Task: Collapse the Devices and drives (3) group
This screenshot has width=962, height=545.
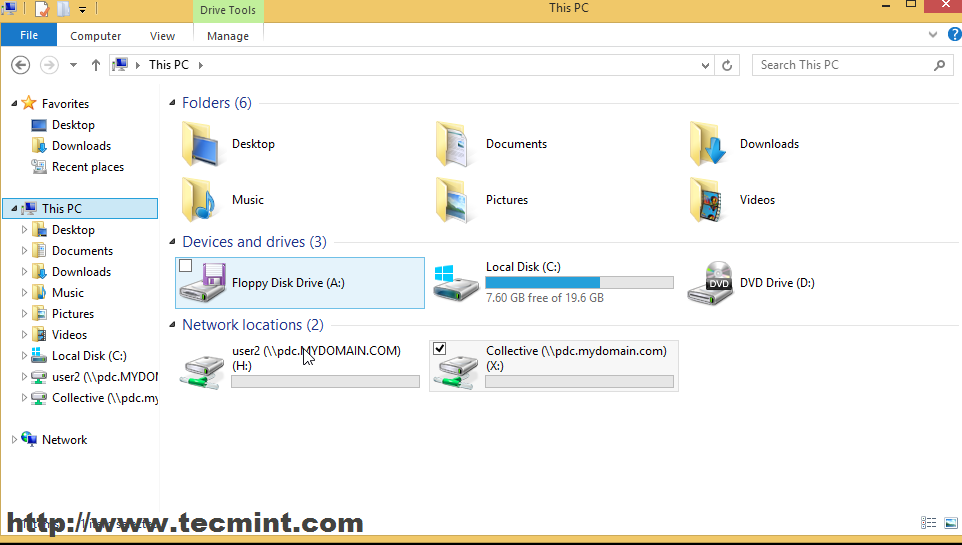Action: click(x=172, y=242)
